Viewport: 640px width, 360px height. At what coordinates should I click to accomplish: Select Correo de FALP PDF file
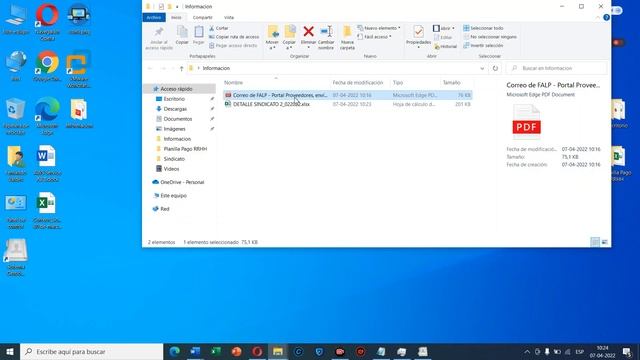click(347, 95)
